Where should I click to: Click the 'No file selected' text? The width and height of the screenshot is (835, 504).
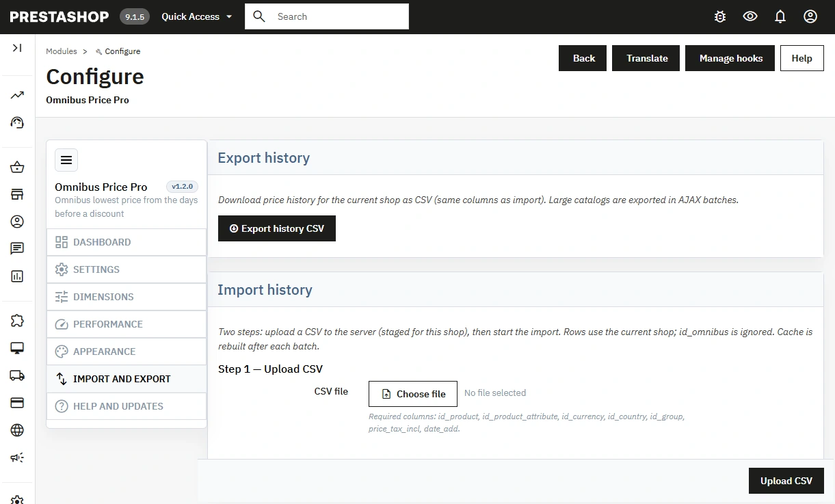pos(495,393)
